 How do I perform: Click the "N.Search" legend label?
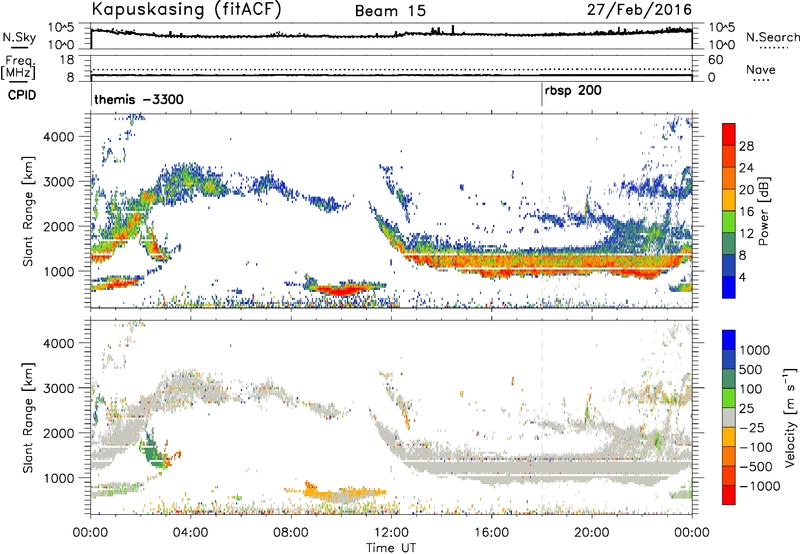(x=773, y=37)
